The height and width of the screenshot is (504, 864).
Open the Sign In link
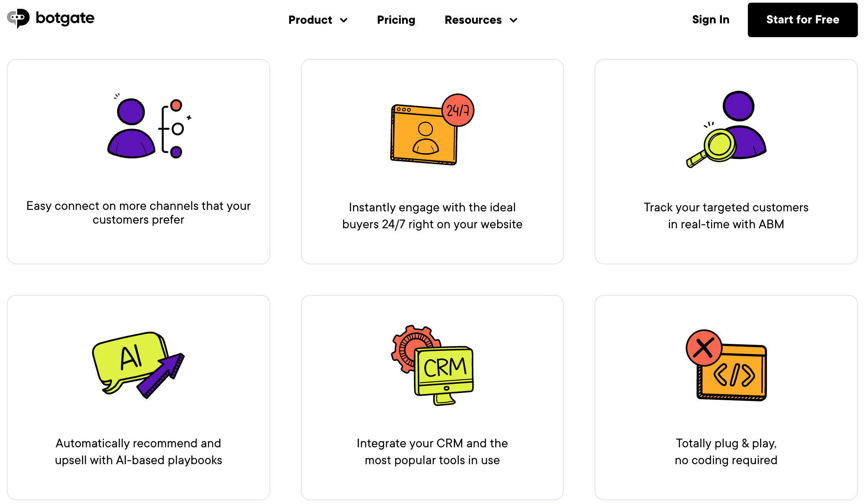[x=710, y=20]
